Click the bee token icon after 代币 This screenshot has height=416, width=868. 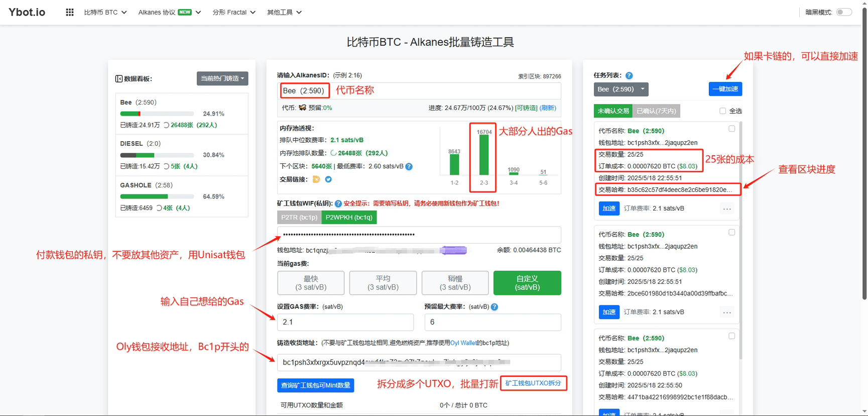(x=302, y=108)
